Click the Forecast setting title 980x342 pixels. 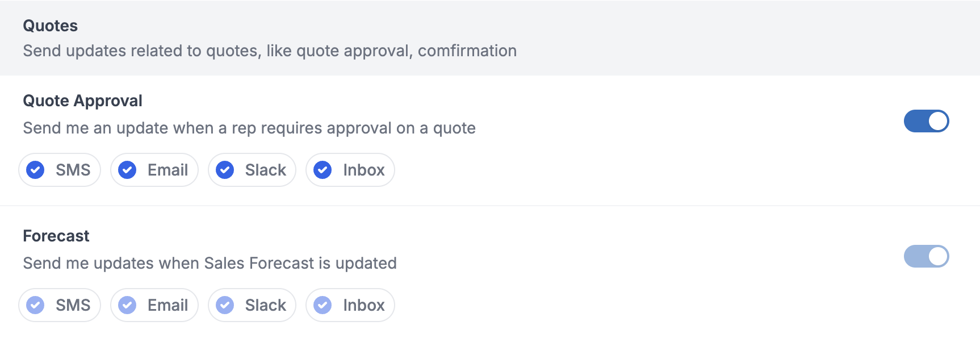(56, 236)
